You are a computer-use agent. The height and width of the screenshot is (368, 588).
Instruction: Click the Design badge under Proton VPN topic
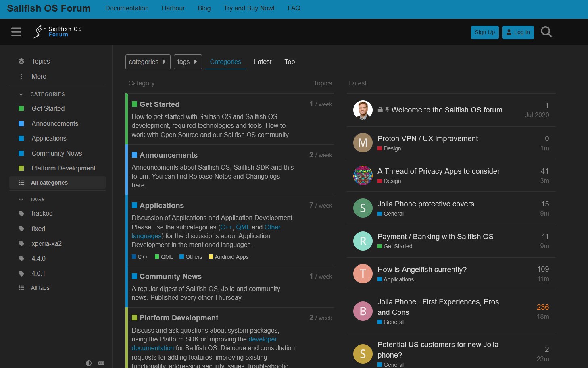[x=389, y=148]
